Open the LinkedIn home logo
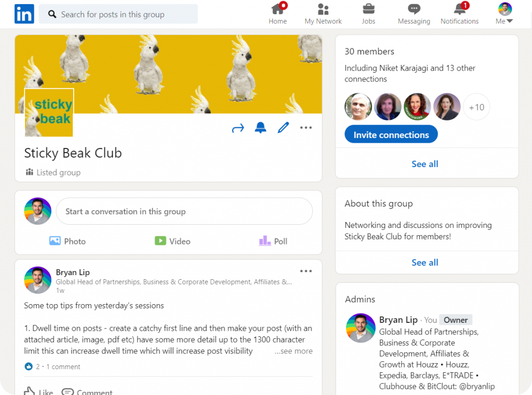This screenshot has width=532, height=395. [24, 14]
